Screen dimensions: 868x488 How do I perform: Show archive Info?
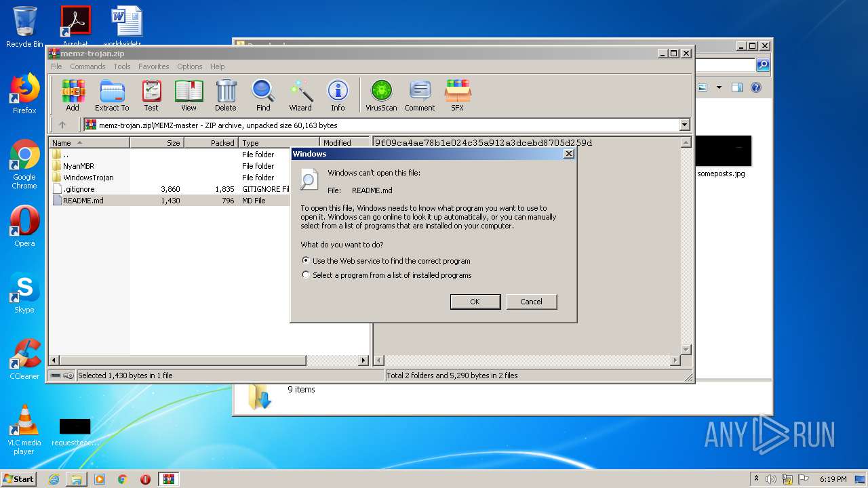338,96
